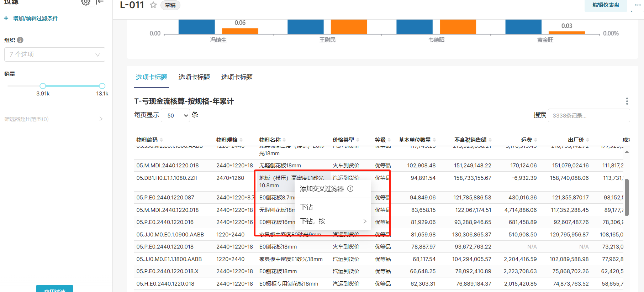Collapse the filter sidebar panel
This screenshot has width=644, height=292.
point(100,2)
